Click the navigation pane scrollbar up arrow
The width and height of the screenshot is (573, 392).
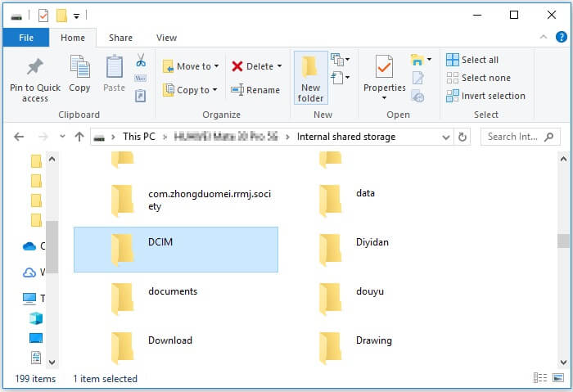pyautogui.click(x=52, y=159)
